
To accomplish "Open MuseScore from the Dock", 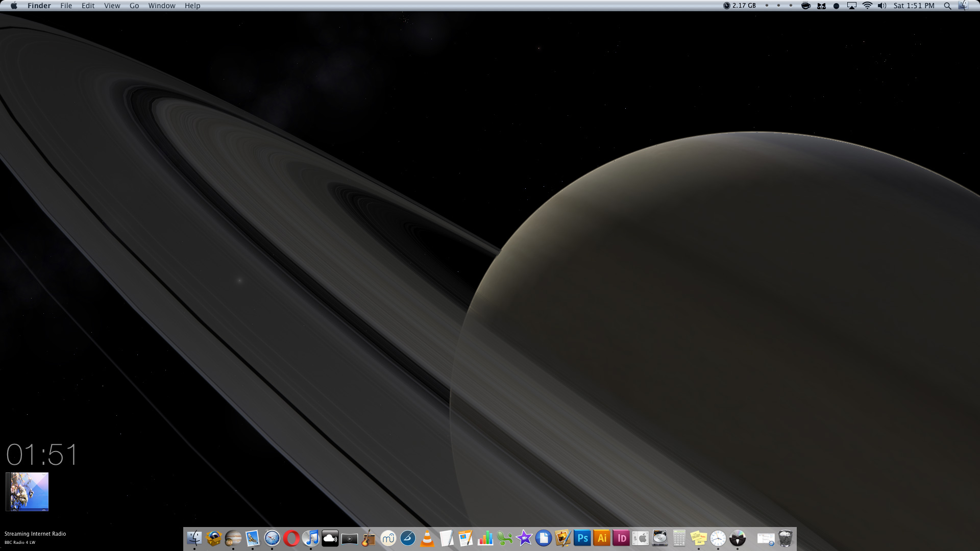I will click(388, 538).
